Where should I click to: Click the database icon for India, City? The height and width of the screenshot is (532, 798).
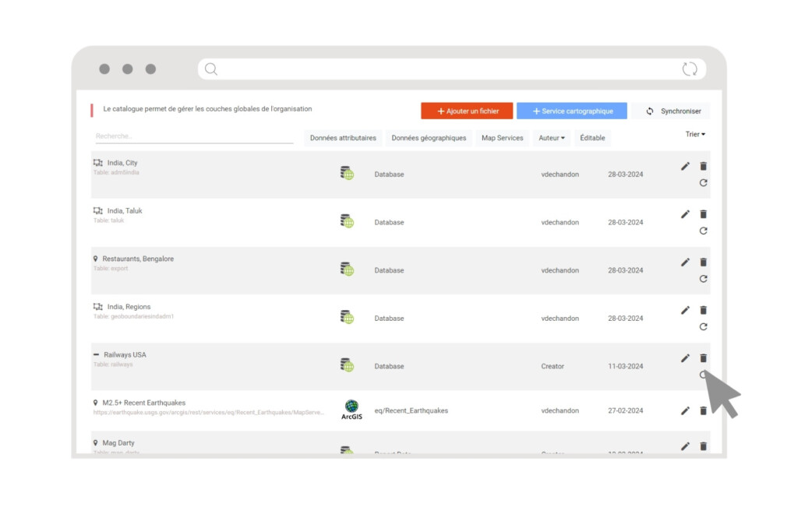coord(347,174)
